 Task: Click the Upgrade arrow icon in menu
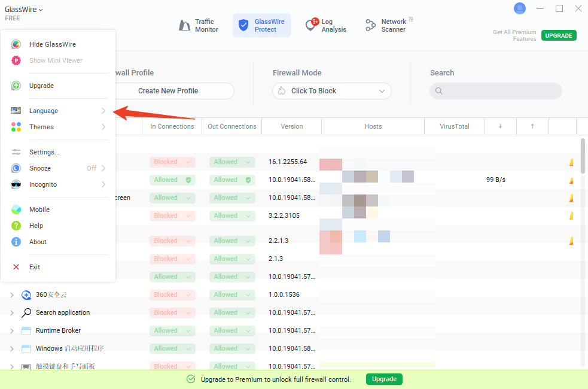coord(16,86)
